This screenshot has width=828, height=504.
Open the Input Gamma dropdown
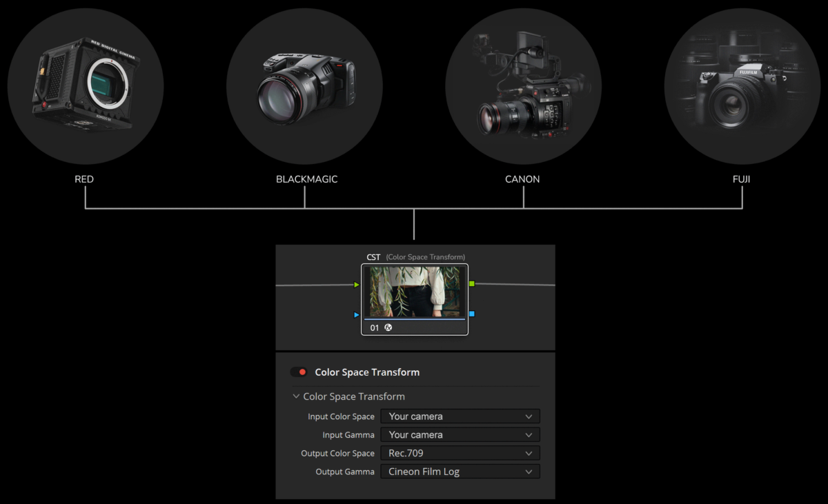tap(460, 435)
